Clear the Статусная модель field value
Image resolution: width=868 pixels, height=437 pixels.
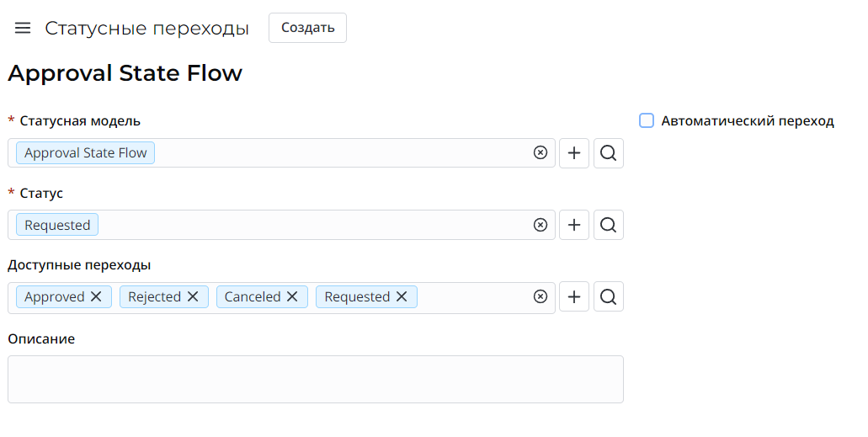541,153
